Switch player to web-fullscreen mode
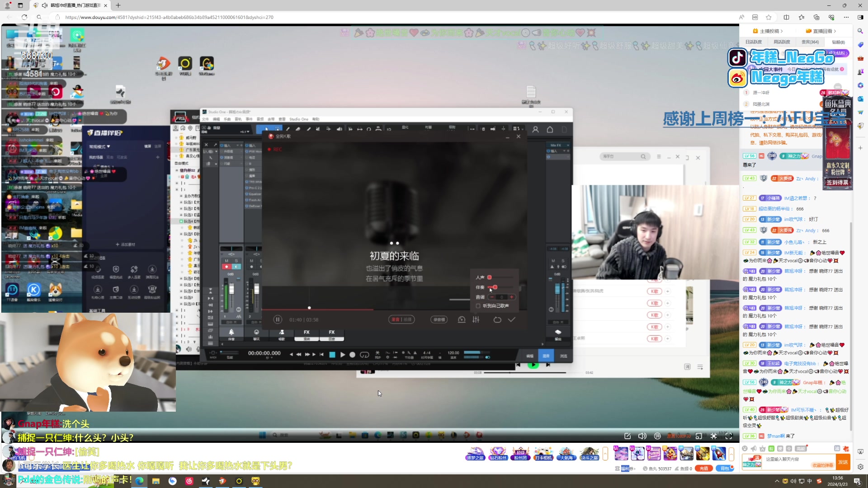Viewport: 868px width, 488px height. click(714, 436)
